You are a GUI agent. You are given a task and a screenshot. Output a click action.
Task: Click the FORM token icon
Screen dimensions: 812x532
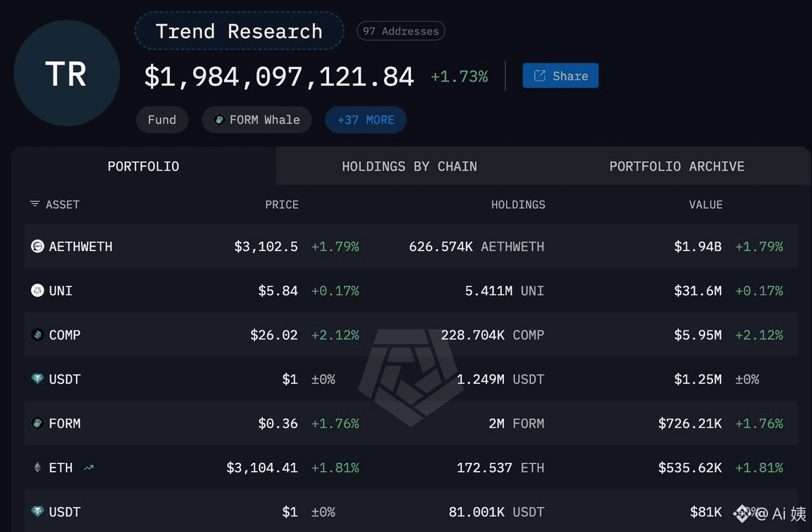[x=39, y=423]
